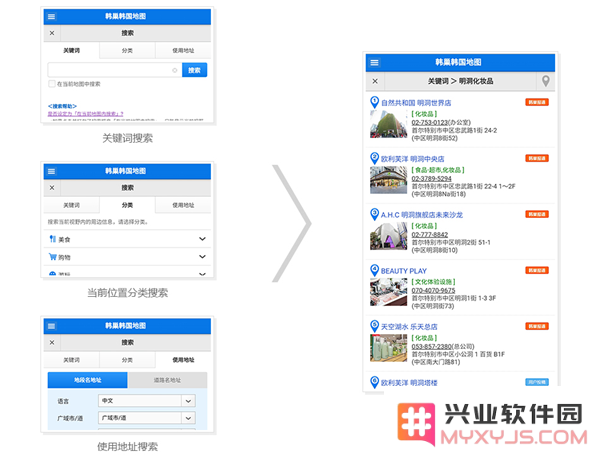Close the keyword search panel with X
This screenshot has width=600, height=461.
pos(52,33)
